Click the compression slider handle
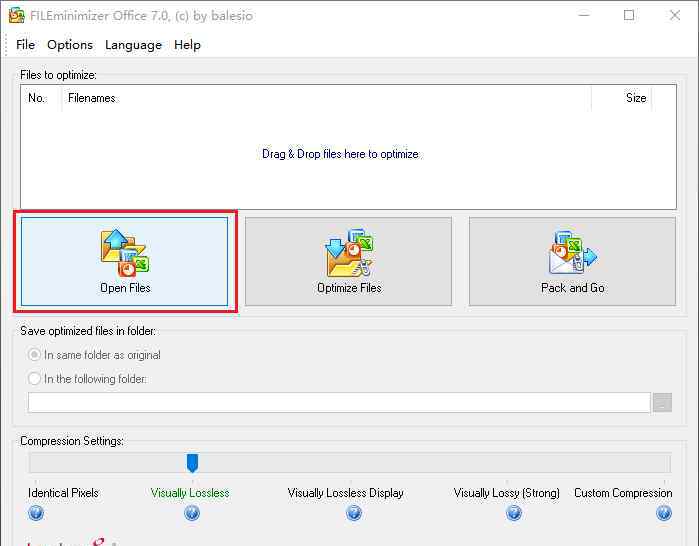This screenshot has width=699, height=546. 193,463
